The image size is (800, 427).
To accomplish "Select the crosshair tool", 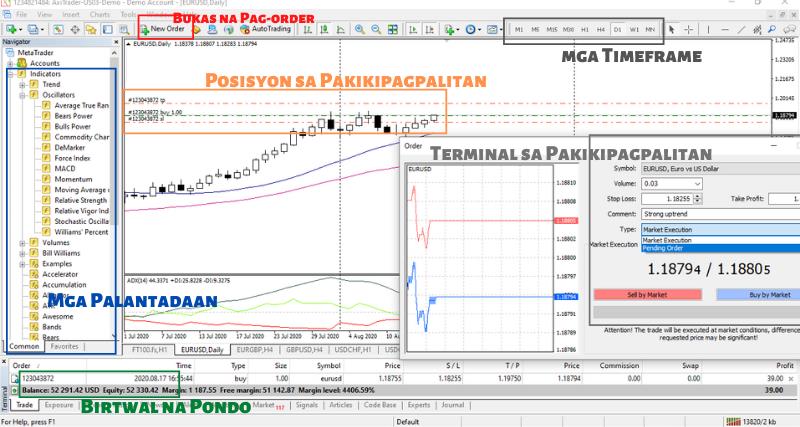I will click(x=688, y=30).
